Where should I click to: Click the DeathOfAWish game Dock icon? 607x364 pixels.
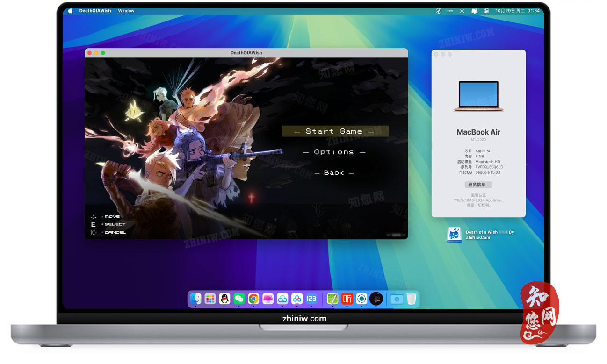[x=376, y=299]
